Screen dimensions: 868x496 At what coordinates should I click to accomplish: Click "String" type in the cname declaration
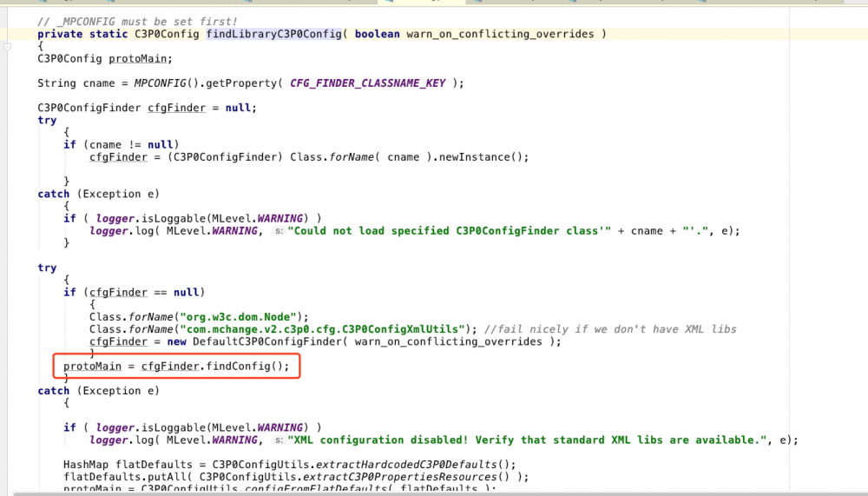tap(57, 83)
